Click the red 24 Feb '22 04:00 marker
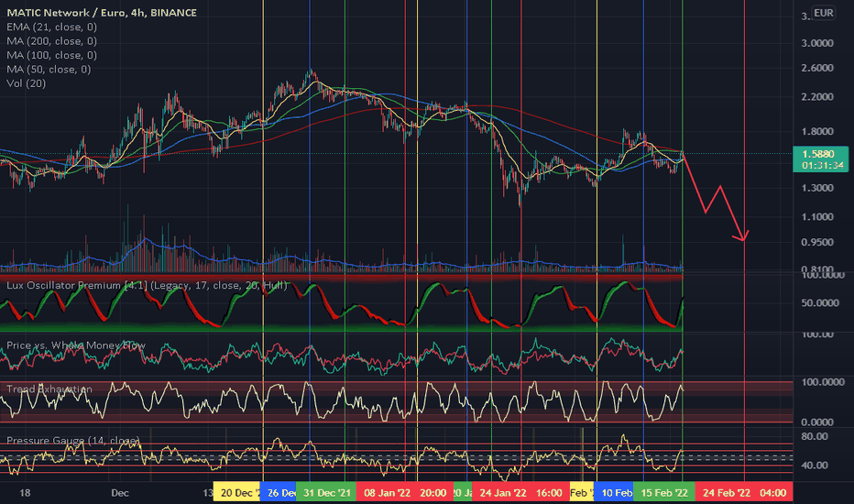The width and height of the screenshot is (854, 504). pos(744,493)
